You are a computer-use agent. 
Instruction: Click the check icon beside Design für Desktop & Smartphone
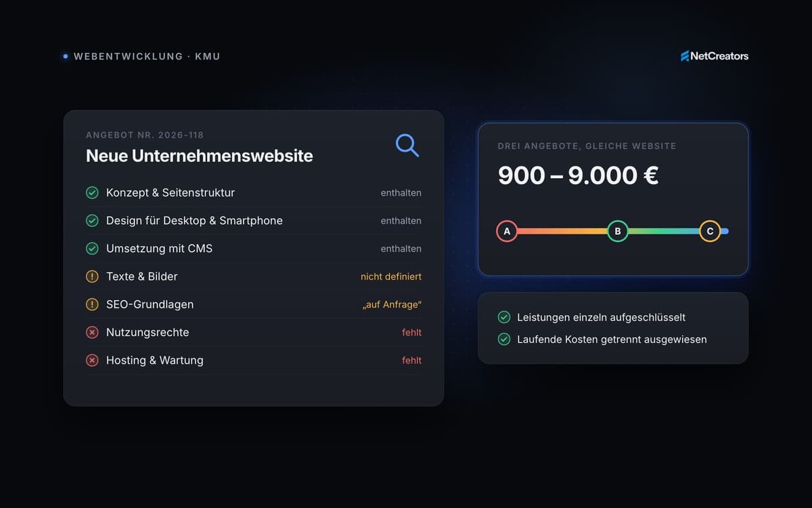pyautogui.click(x=92, y=221)
